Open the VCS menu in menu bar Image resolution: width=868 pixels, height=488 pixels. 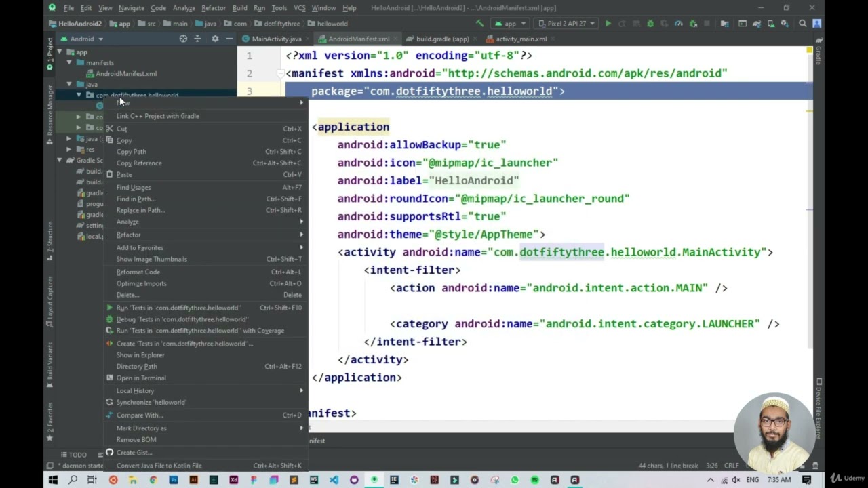(299, 8)
